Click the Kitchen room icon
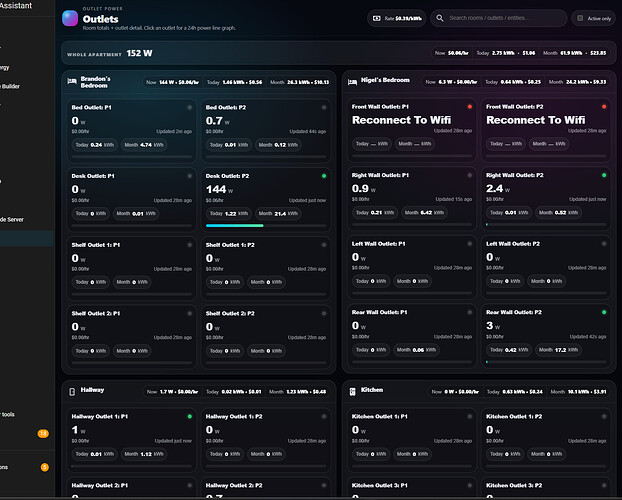 (352, 392)
